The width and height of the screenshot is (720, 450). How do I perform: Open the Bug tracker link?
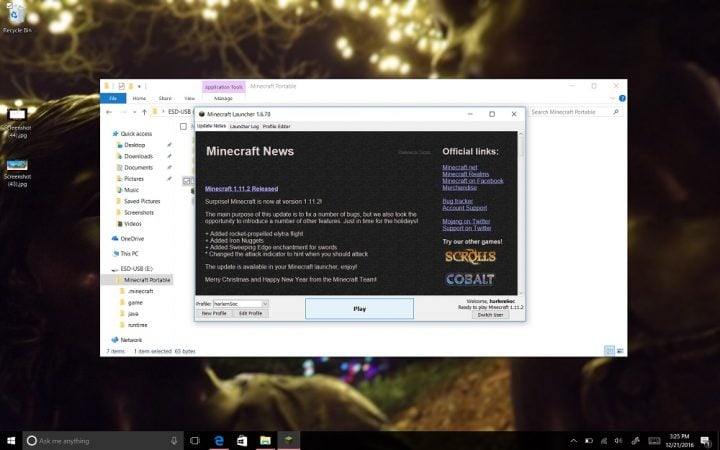click(x=457, y=201)
